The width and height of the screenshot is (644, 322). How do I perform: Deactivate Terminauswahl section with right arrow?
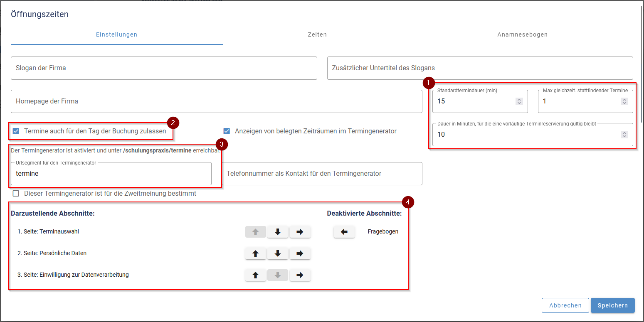[x=300, y=232]
